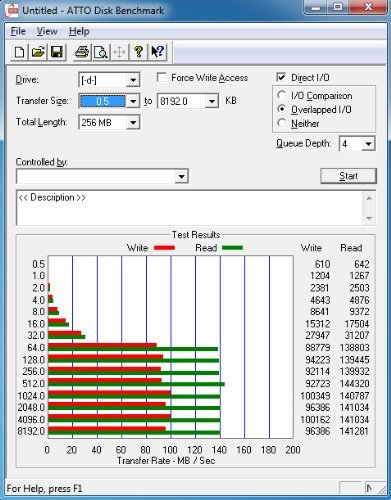Click the read value 642
This screenshot has height=500, width=391.
point(362,264)
